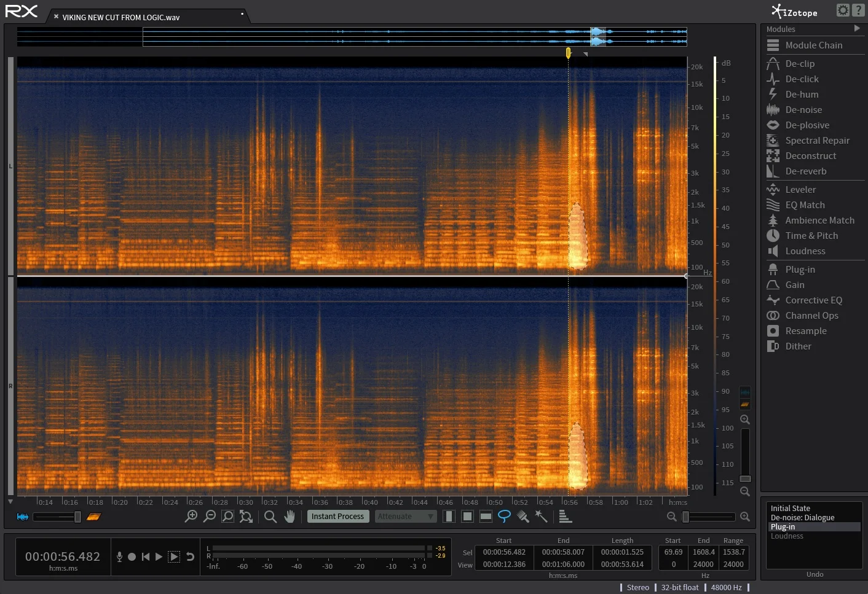Select the time-frequency selection tool

click(468, 517)
